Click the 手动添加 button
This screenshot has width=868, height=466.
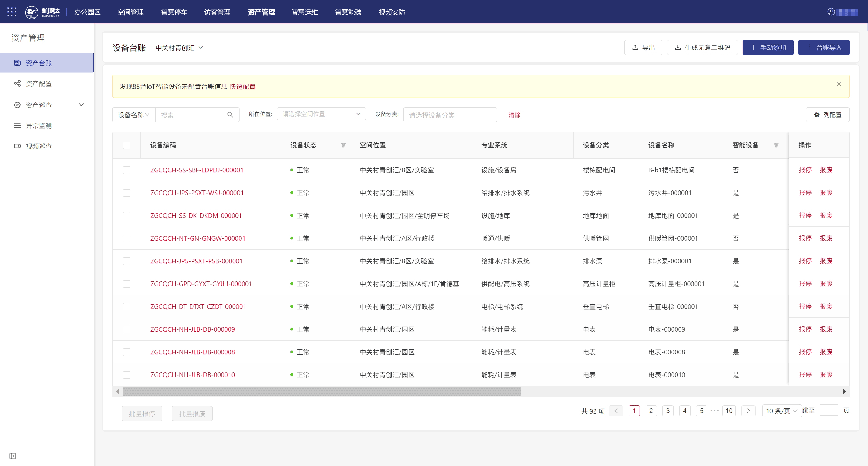pos(768,47)
